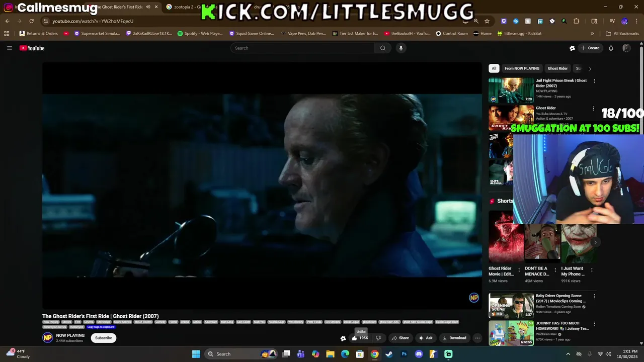Open File Explorer from taskbar
Image resolution: width=644 pixels, height=362 pixels.
(x=330, y=354)
